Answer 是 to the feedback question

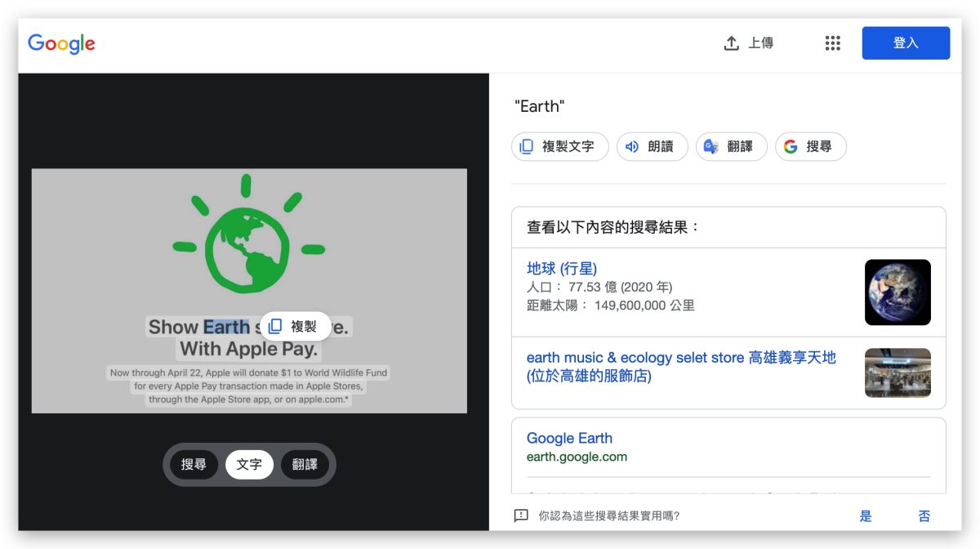pos(866,516)
